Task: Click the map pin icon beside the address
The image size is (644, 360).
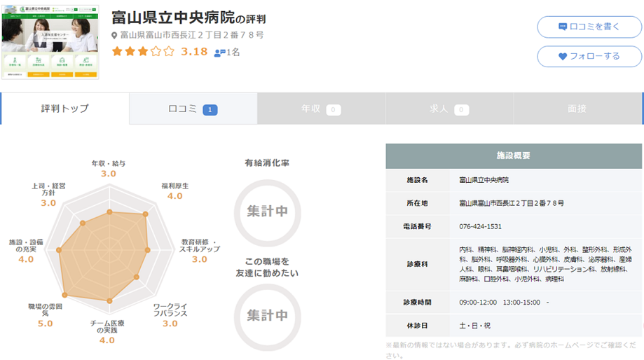Action: (114, 35)
